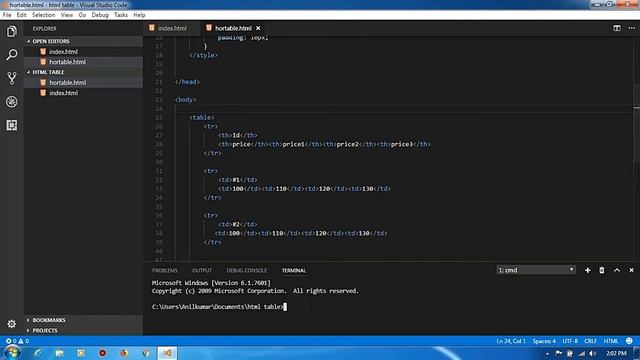Collapse the Open Editors section
The image size is (640, 360).
[83, 41]
